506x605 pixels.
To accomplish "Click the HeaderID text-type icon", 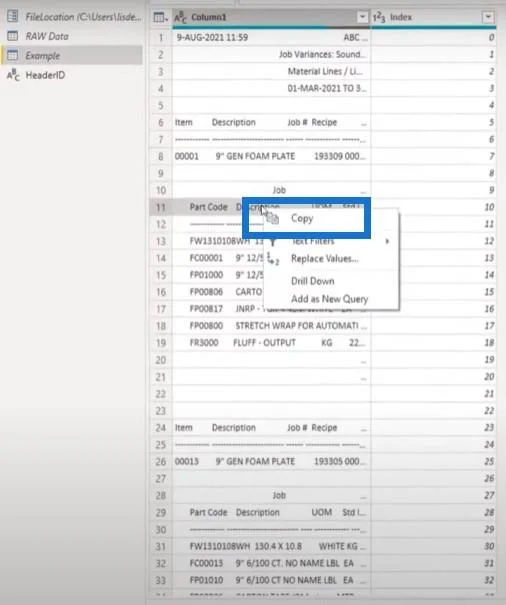I will click(13, 75).
